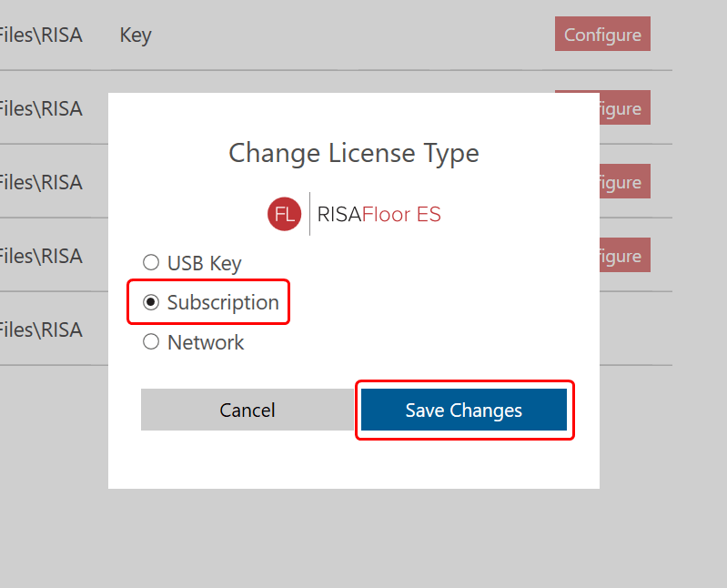Click the second row's partially hidden Configure button
Viewport: 727px width, 588px height.
click(624, 108)
